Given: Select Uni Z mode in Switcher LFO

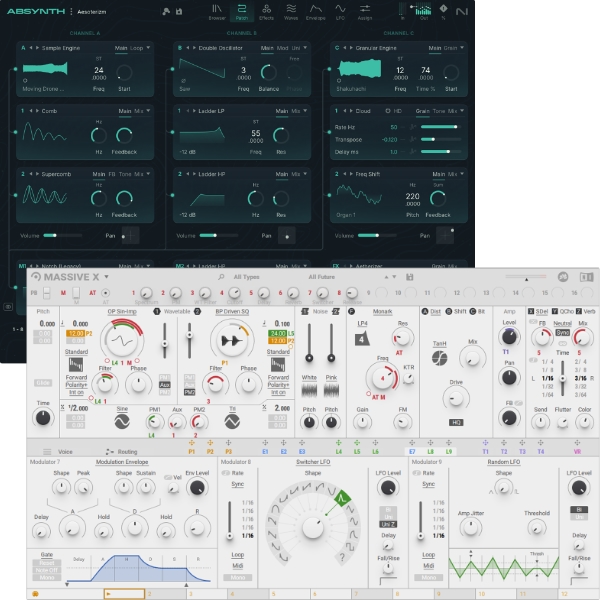Looking at the screenshot, I should coord(388,524).
